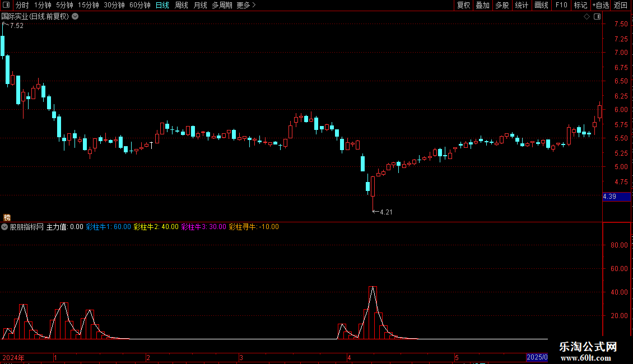
Task: Select the 30分钟 period tab
Action: (x=114, y=5)
